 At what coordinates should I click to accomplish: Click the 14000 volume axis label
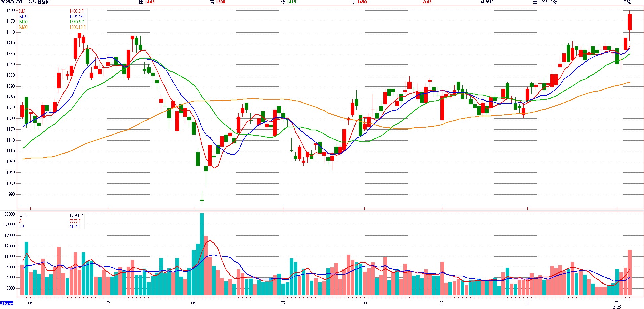[x=9, y=246]
